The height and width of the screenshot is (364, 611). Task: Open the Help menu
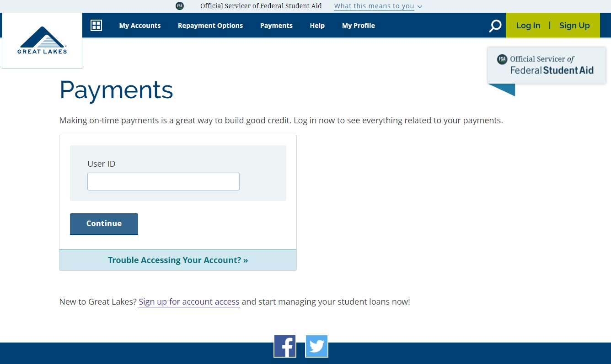(x=317, y=26)
